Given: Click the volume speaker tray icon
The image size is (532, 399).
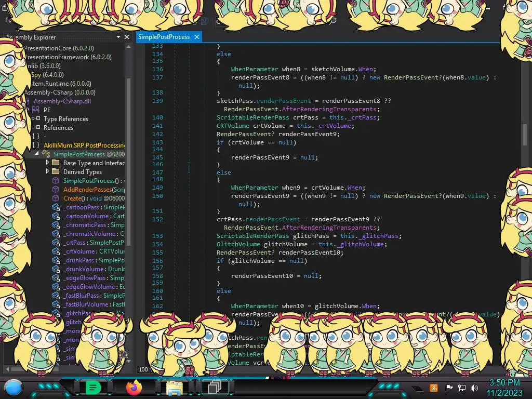Looking at the screenshot, I should (474, 388).
